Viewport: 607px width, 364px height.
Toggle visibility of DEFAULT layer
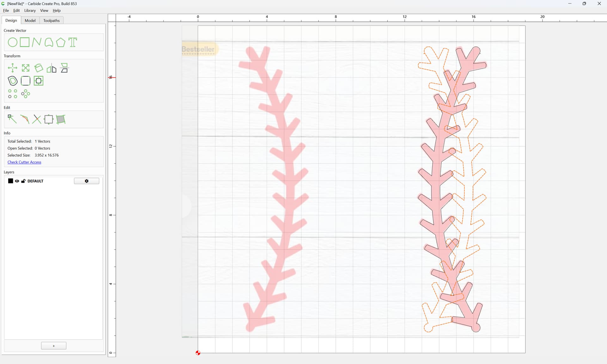(17, 181)
